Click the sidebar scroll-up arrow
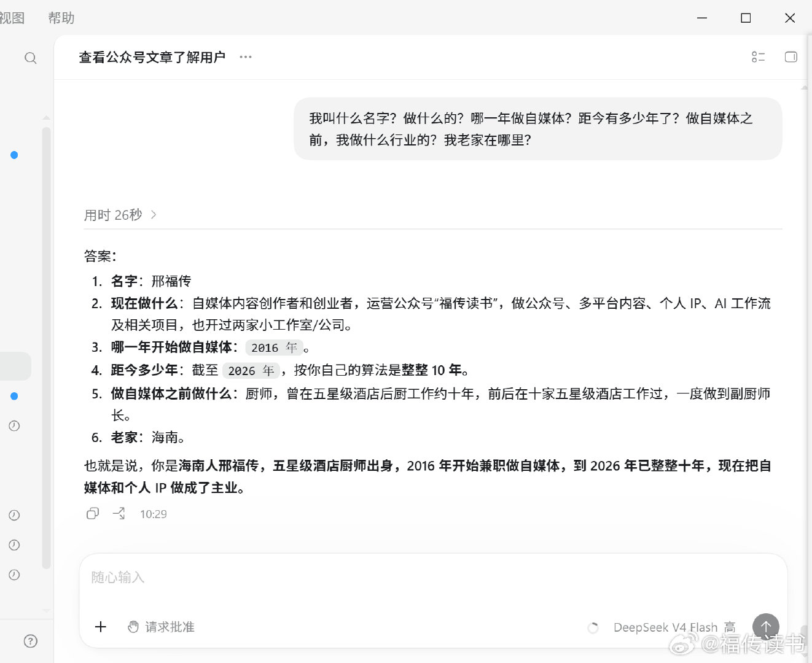Screen dimensions: 812x663 coord(46,117)
